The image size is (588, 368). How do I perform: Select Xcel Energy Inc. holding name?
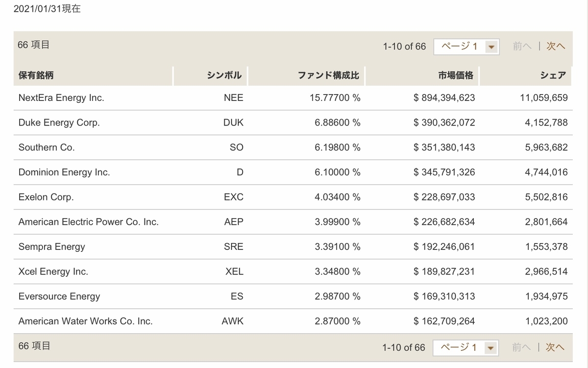pyautogui.click(x=53, y=271)
